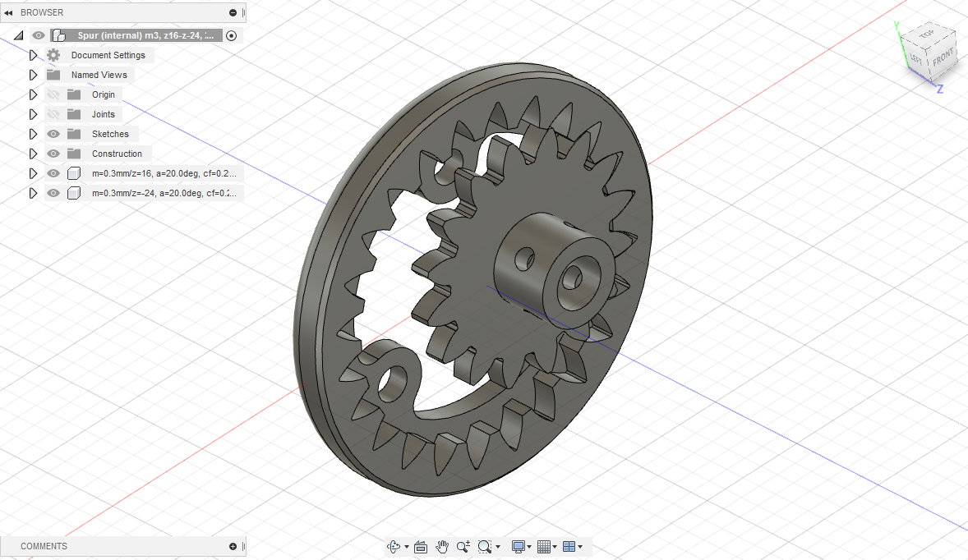Click the FRONT face of the ViewCube

pos(943,58)
